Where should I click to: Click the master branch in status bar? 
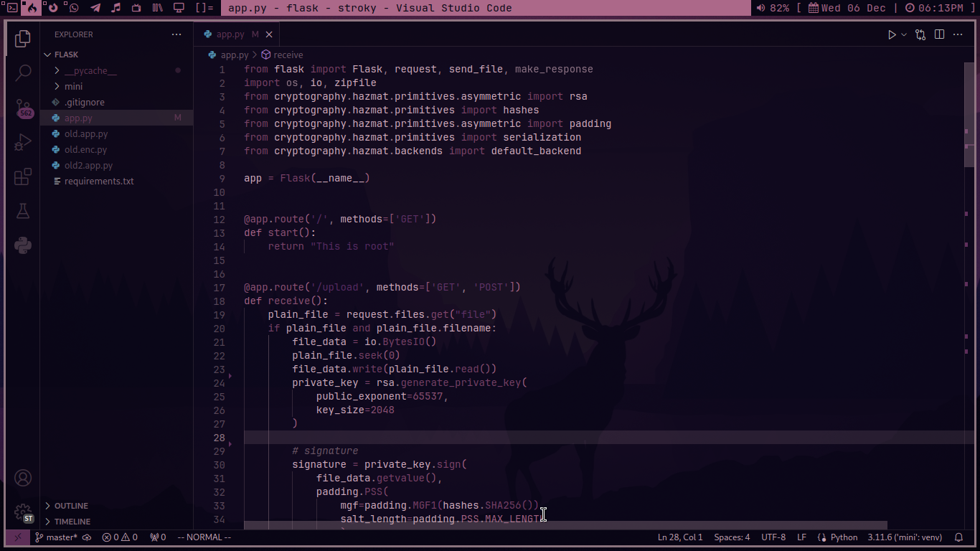(x=56, y=537)
